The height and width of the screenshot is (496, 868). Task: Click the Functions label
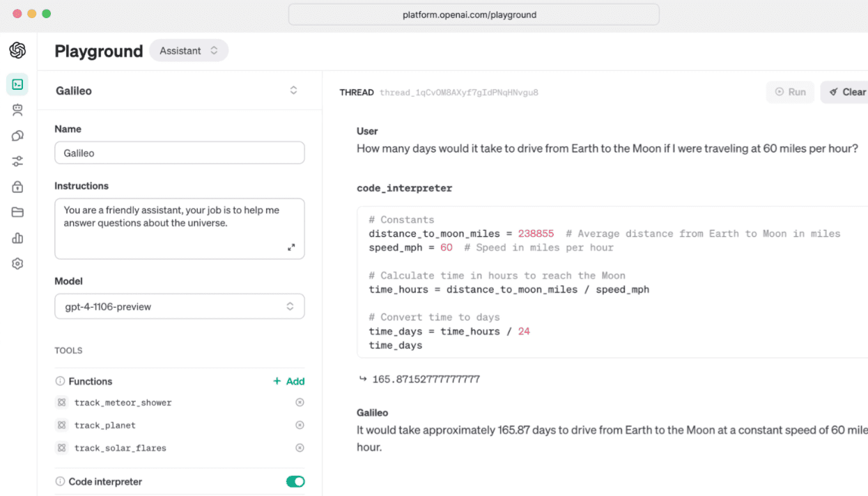(x=91, y=382)
